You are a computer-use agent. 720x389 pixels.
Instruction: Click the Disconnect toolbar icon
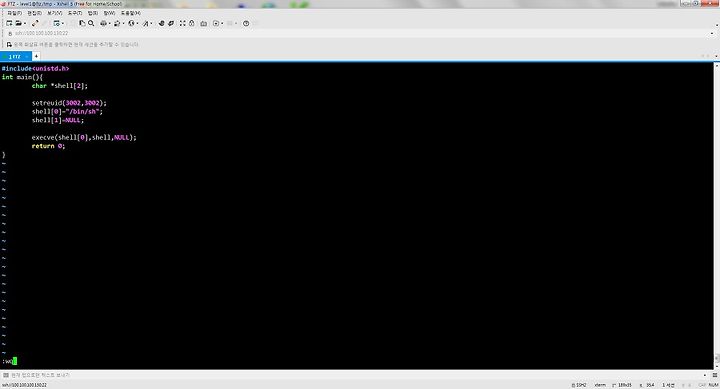coord(35,23)
